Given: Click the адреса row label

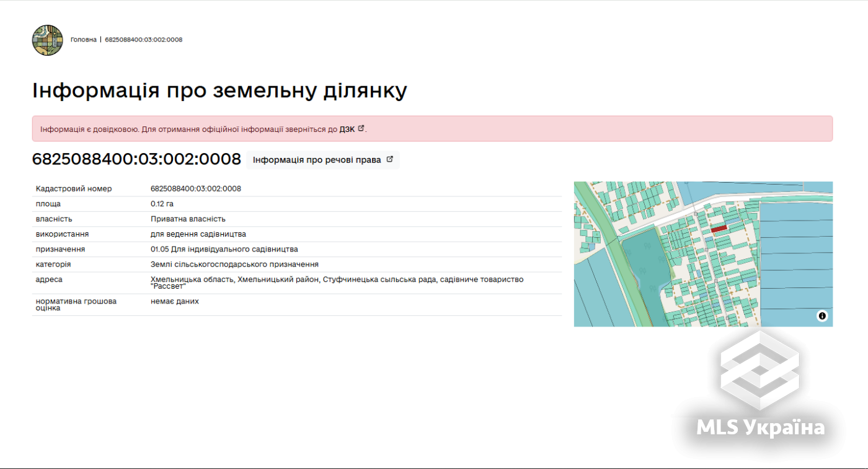Looking at the screenshot, I should 49,279.
